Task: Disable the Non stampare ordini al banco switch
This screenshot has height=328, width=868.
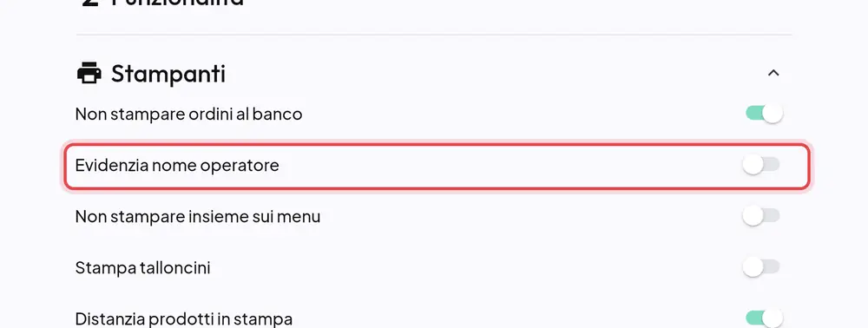Action: pyautogui.click(x=764, y=114)
